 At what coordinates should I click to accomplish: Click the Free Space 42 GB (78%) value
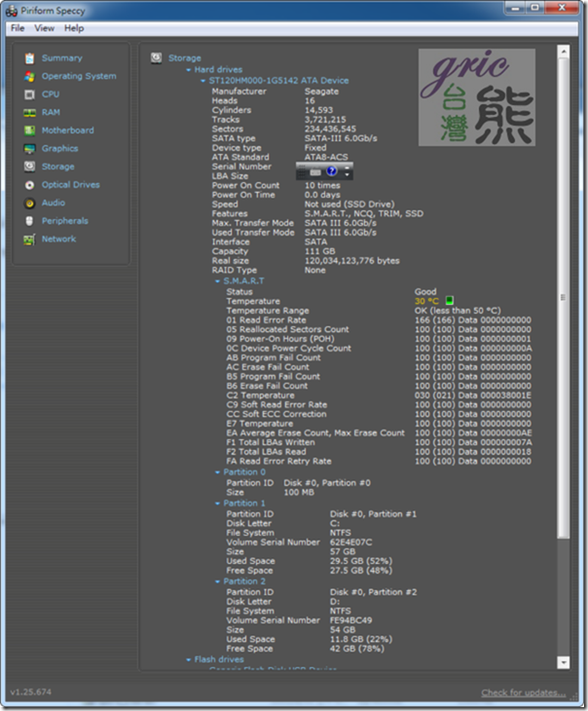(x=356, y=649)
